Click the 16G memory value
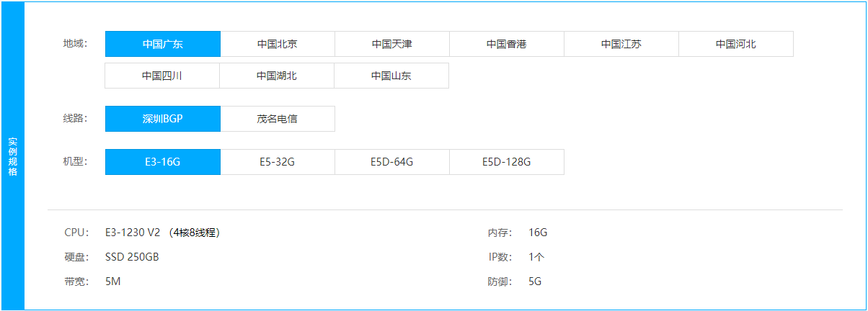 (538, 233)
